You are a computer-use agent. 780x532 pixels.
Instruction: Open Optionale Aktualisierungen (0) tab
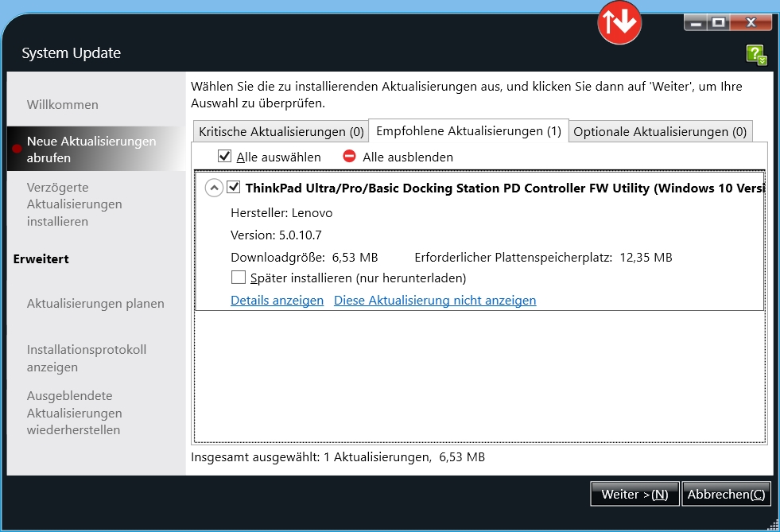(x=660, y=132)
